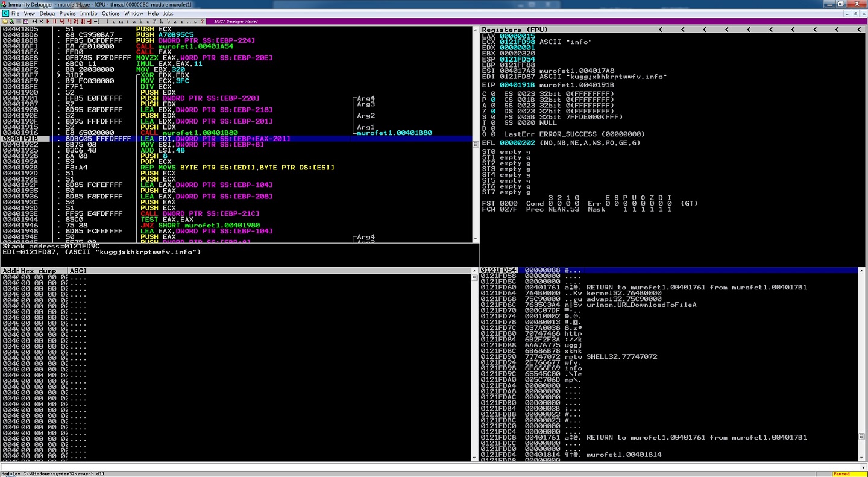Screen dimensions: 868x477
Task: Open the Debug menu
Action: tap(47, 13)
